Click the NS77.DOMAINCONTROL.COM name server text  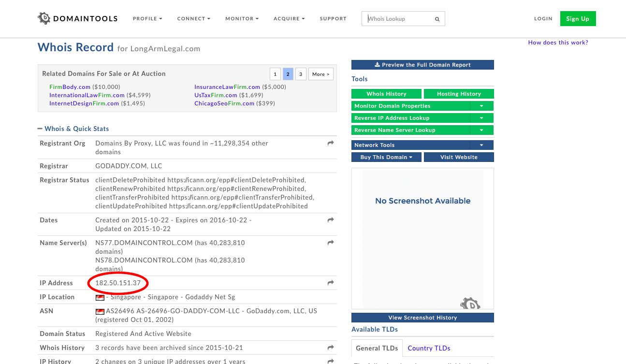(144, 243)
